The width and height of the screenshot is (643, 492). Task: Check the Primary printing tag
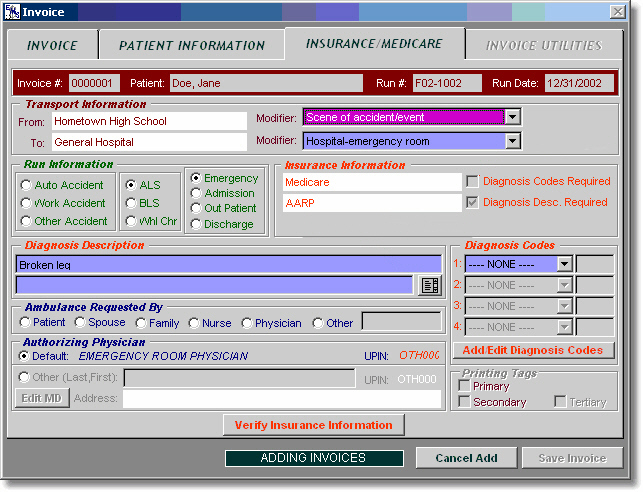[464, 386]
